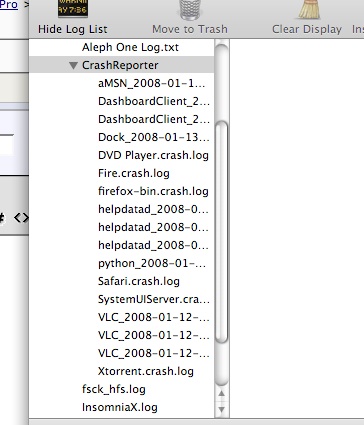Open the aMSN_2008-01-1... crash log

(152, 83)
